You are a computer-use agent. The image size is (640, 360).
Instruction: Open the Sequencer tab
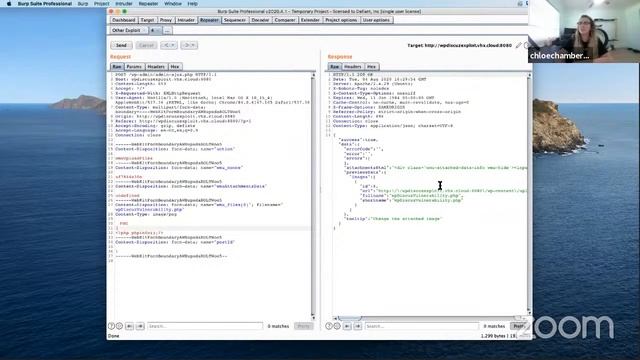[235, 20]
